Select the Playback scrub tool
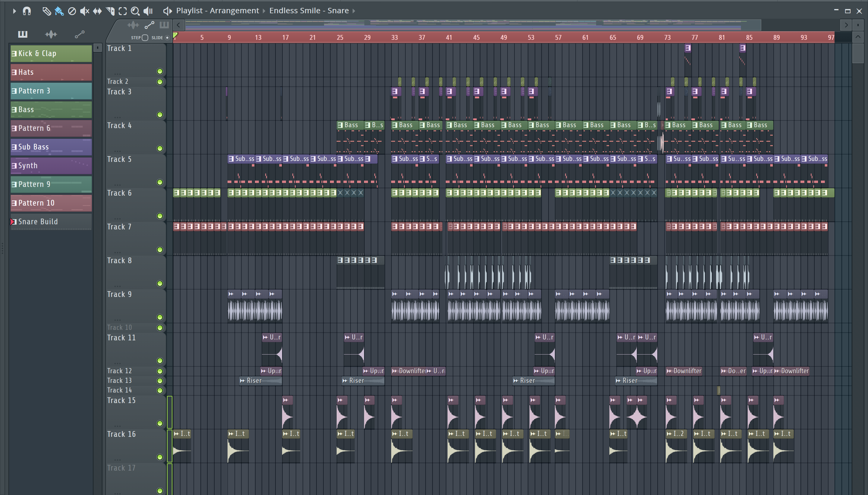 (x=148, y=11)
